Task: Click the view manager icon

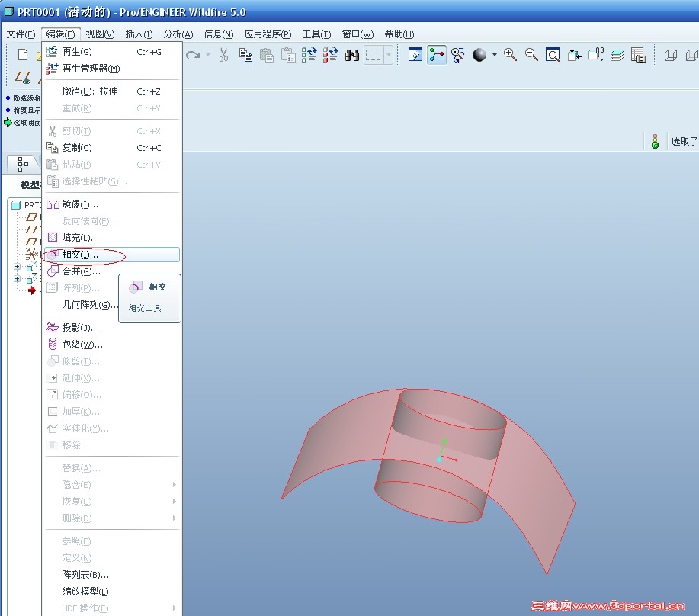Action: [638, 55]
